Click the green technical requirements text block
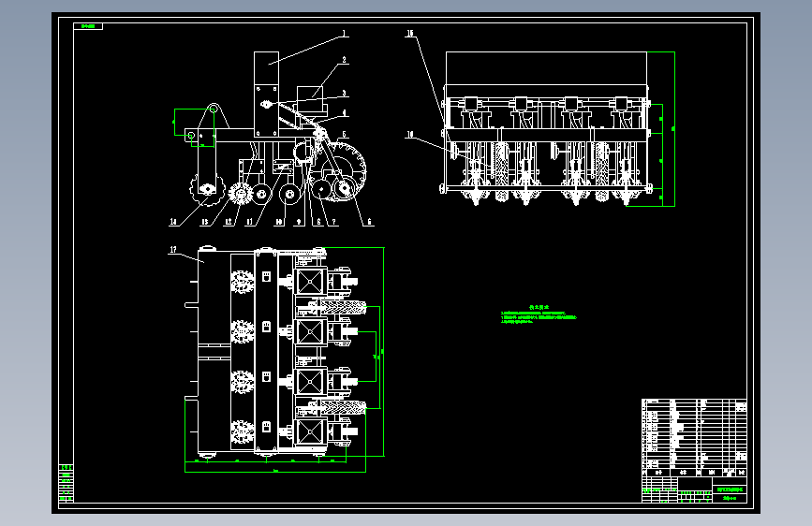Screen dimensions: 812x526 (x=539, y=314)
